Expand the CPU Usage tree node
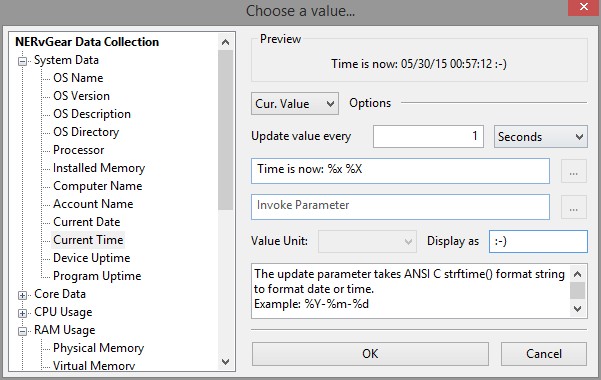 pos(23,313)
